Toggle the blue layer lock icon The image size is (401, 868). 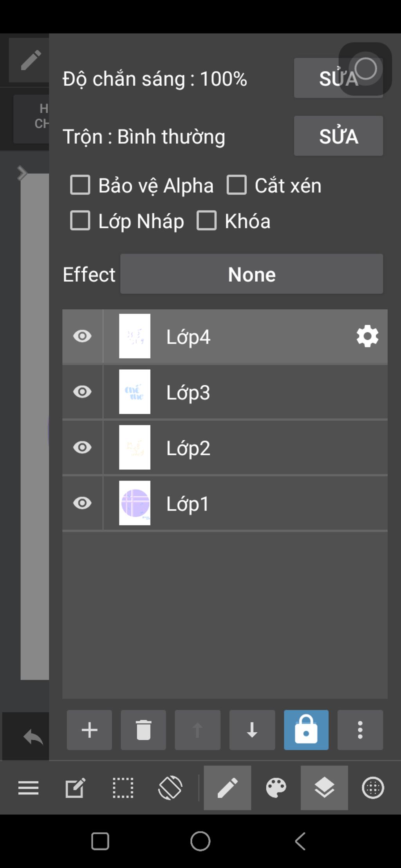[306, 730]
